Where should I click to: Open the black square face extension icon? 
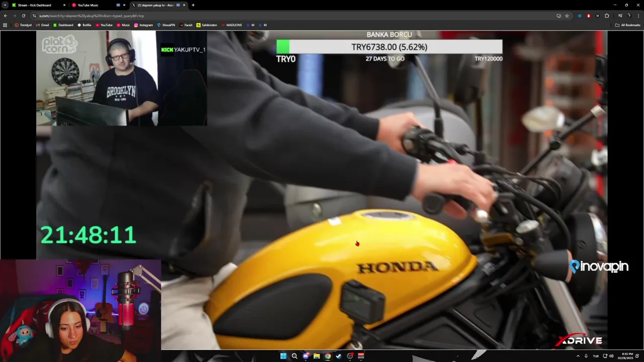[x=598, y=16]
